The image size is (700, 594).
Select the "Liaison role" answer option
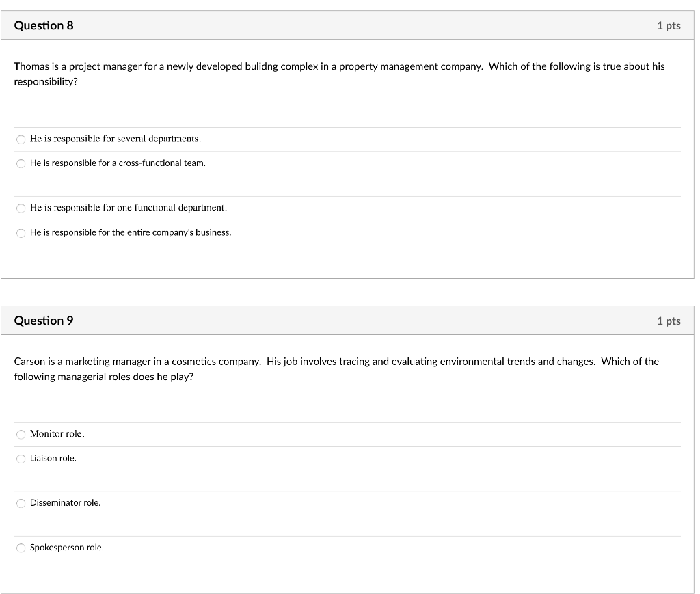coord(21,459)
